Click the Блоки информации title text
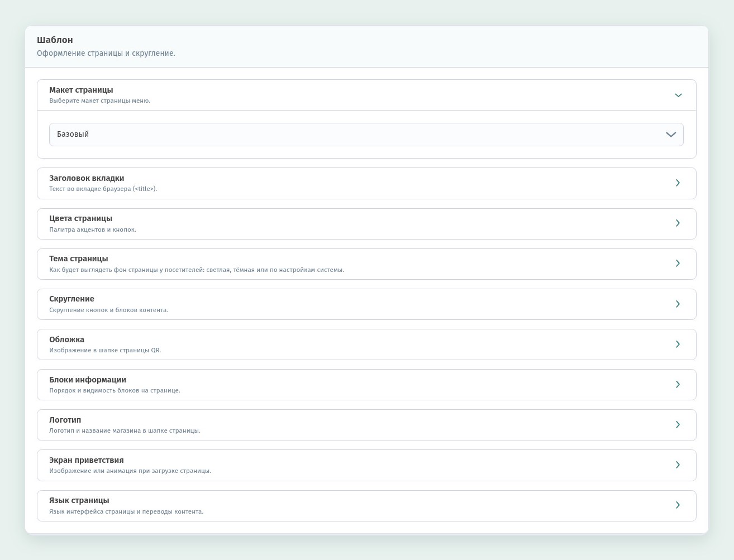This screenshot has height=560, width=734. (88, 380)
